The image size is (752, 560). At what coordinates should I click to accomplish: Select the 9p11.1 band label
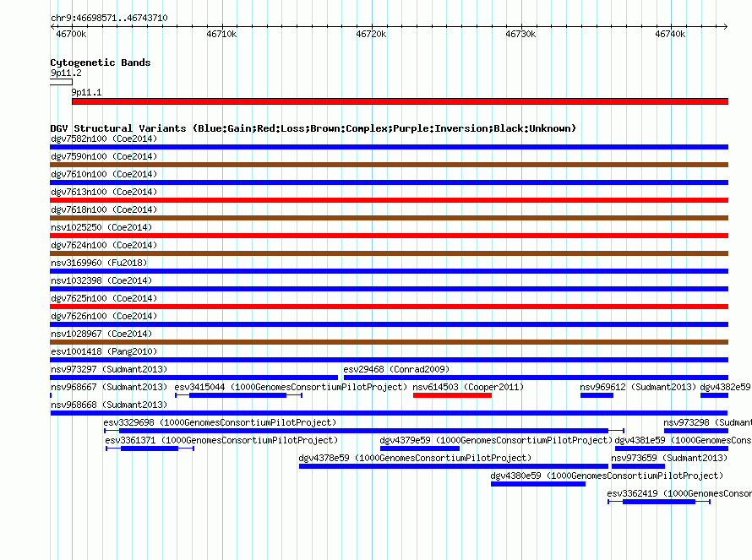coord(86,92)
